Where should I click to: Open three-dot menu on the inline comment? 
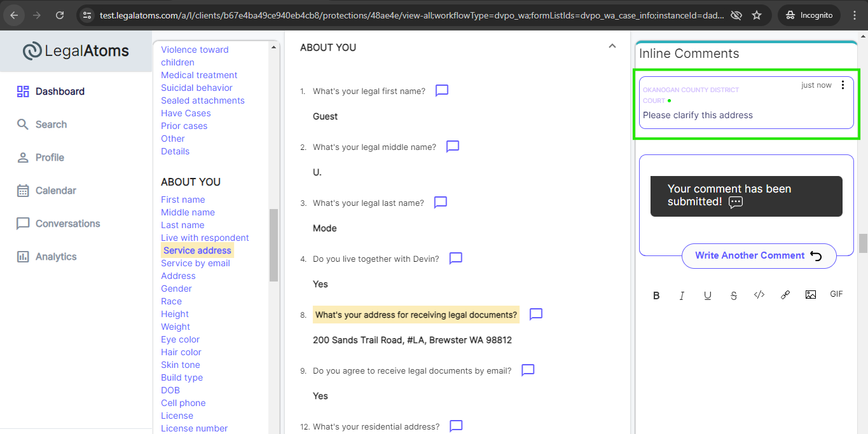[x=843, y=85]
